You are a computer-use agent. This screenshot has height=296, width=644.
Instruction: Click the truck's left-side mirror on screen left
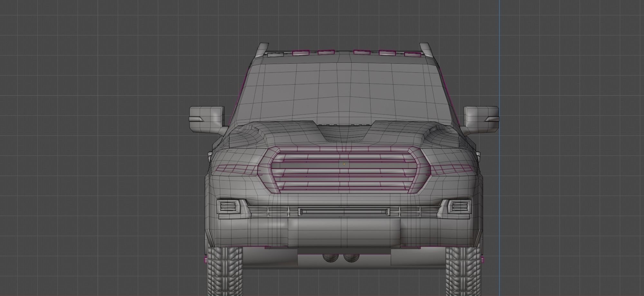207,120
